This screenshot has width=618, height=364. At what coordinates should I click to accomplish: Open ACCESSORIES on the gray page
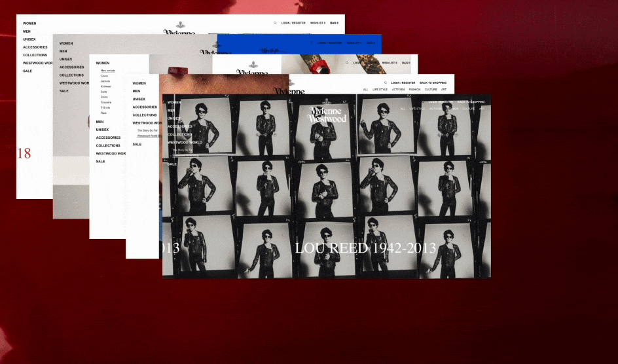72,67
